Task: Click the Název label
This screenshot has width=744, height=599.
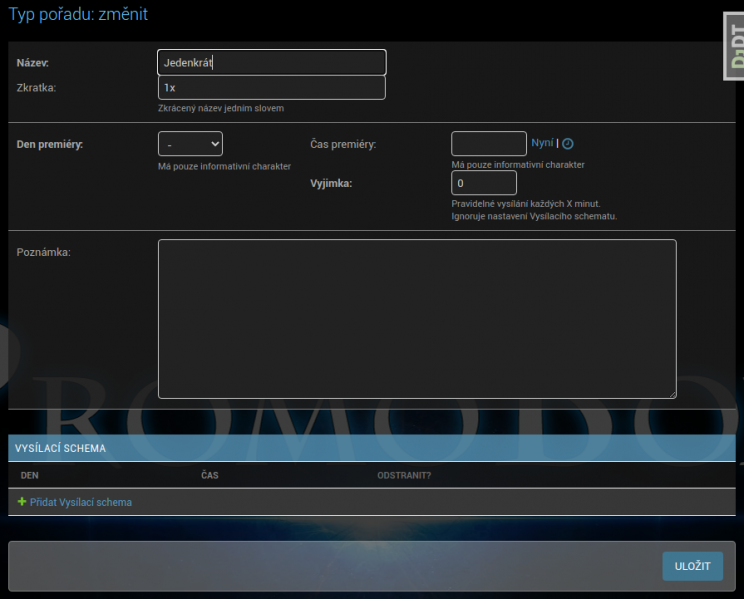Action: [x=33, y=63]
